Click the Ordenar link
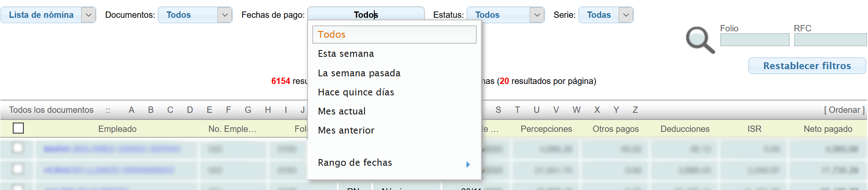 pos(844,110)
